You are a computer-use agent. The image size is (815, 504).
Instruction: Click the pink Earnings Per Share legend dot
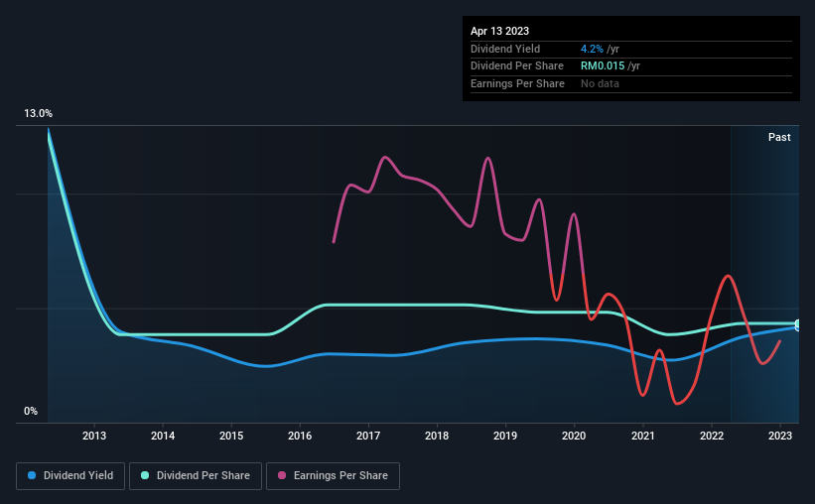point(282,475)
